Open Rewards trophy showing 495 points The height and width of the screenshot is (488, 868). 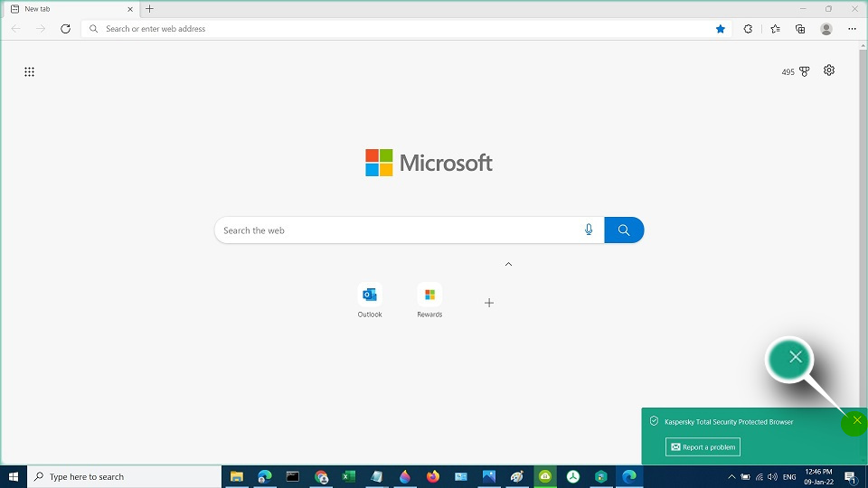pos(796,72)
